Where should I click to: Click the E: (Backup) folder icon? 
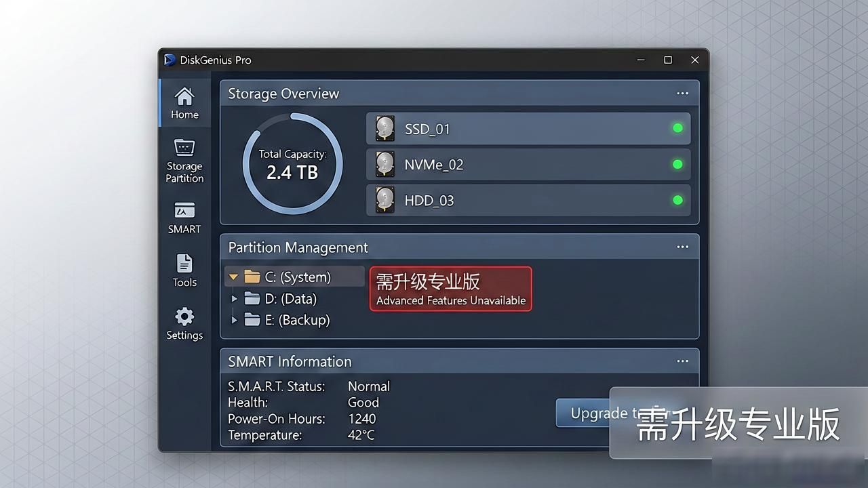[x=252, y=319]
